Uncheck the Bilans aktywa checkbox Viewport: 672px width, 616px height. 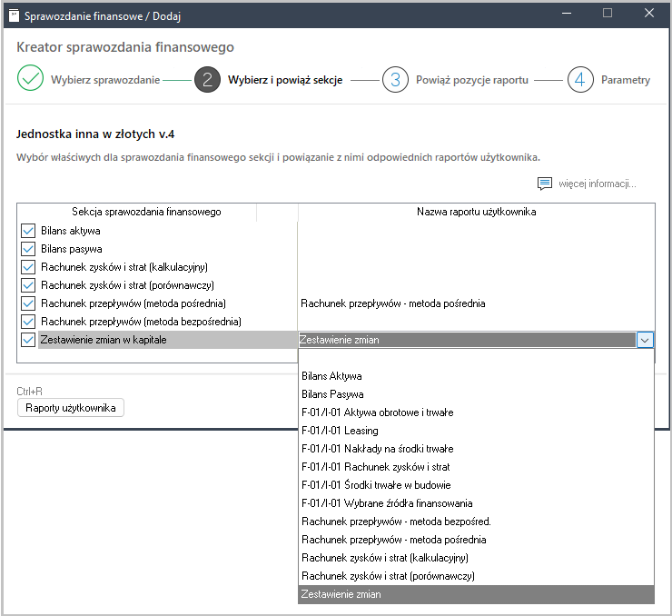[28, 231]
